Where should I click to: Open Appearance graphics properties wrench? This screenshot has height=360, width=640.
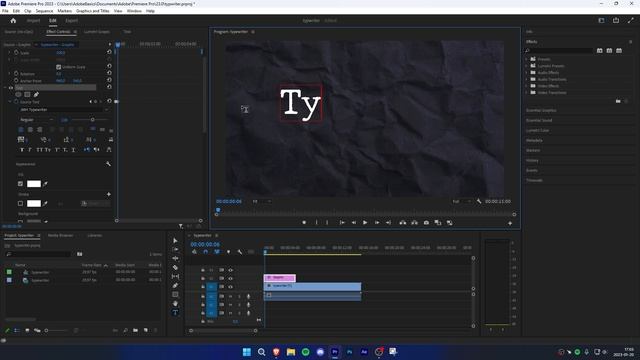(108, 164)
